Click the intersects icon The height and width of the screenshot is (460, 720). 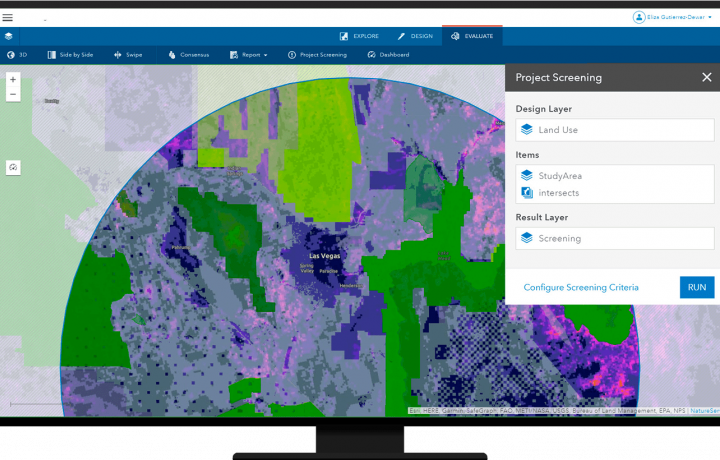[527, 193]
